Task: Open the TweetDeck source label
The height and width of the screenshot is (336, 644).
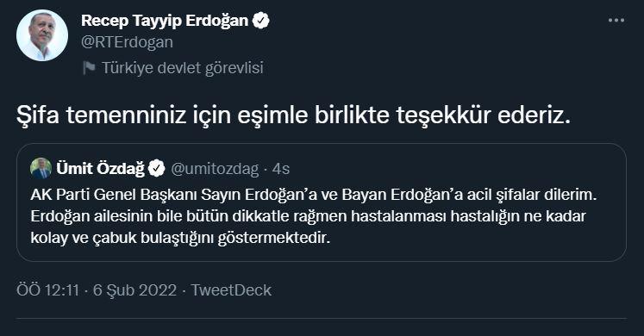Action: click(231, 290)
